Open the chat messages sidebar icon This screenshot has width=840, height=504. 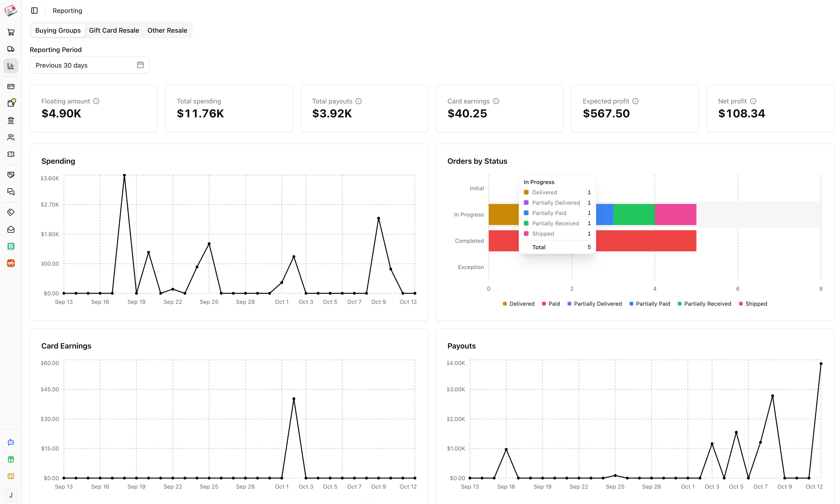11,192
